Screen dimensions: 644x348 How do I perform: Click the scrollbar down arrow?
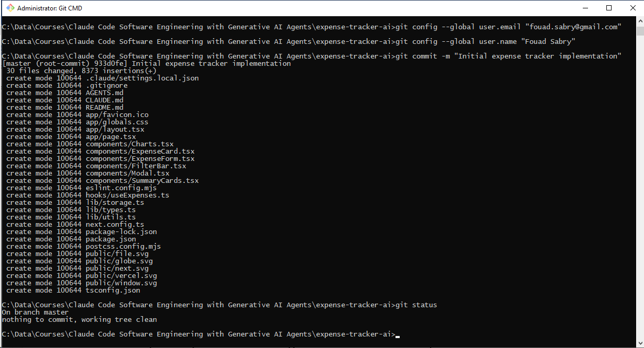pyautogui.click(x=639, y=343)
